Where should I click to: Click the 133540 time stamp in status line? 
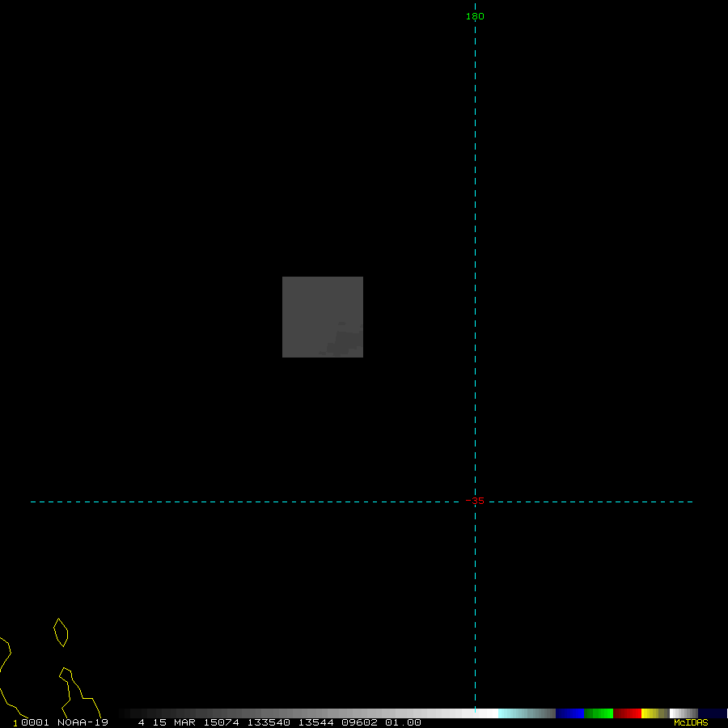click(269, 722)
